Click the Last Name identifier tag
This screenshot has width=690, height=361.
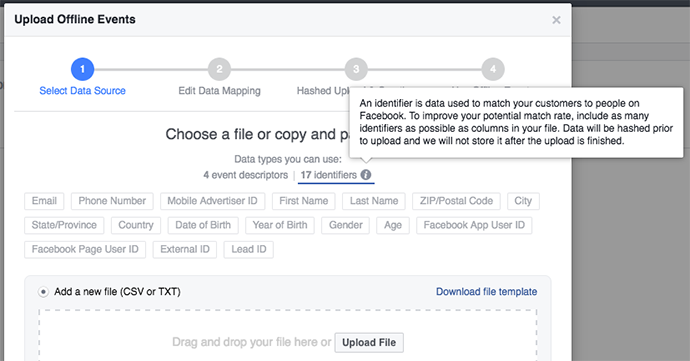[374, 201]
